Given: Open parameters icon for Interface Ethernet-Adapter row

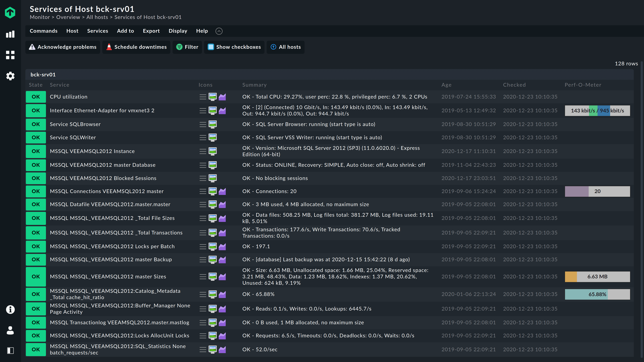Looking at the screenshot, I should point(213,110).
